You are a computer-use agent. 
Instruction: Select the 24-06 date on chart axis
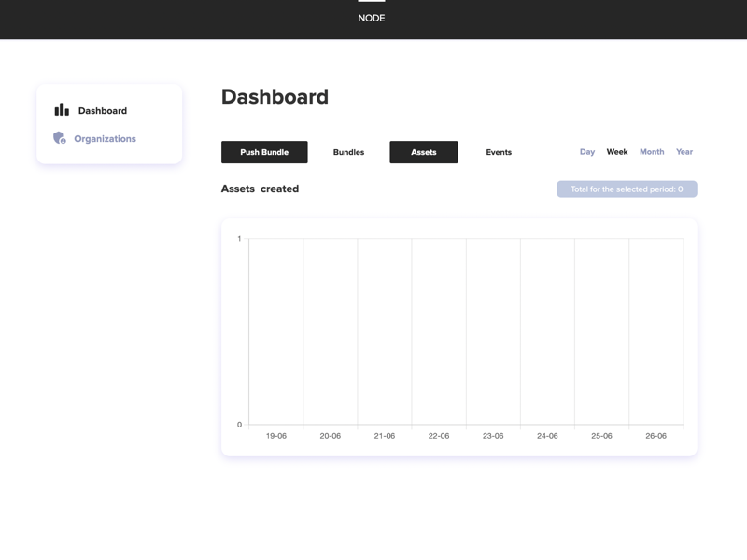pyautogui.click(x=547, y=436)
